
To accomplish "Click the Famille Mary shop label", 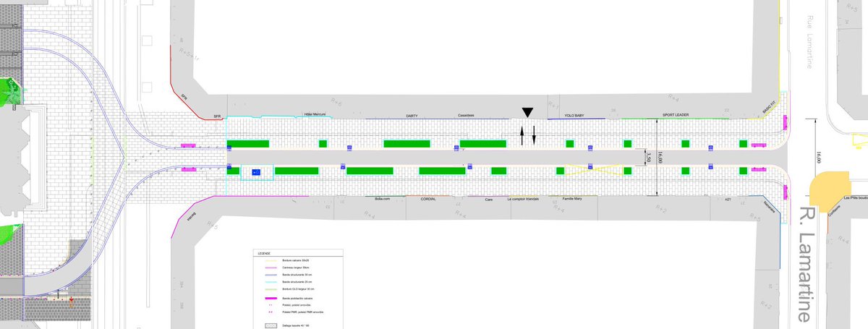I will (x=572, y=198).
